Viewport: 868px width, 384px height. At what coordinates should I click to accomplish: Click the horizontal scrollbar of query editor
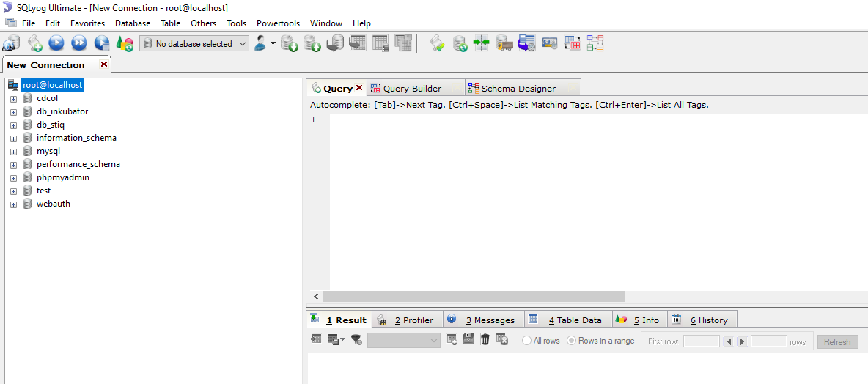click(474, 297)
